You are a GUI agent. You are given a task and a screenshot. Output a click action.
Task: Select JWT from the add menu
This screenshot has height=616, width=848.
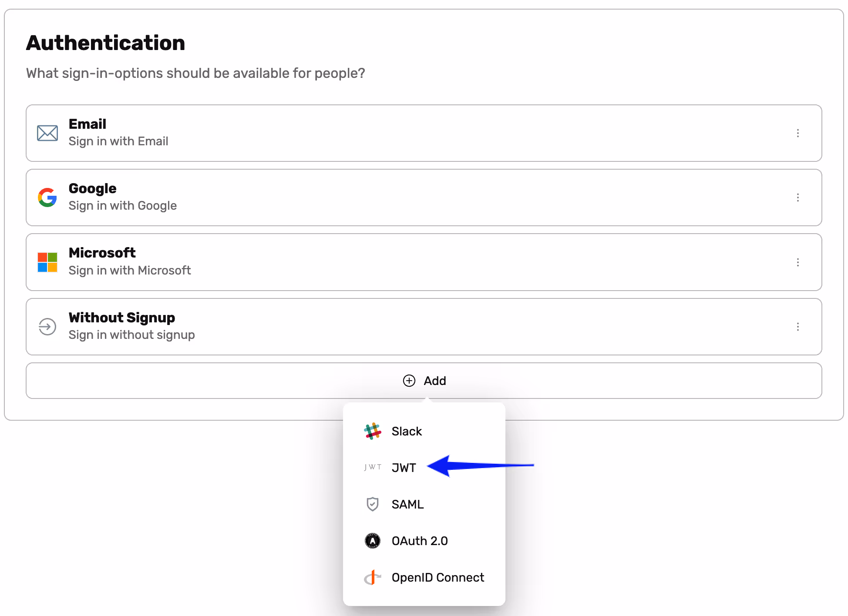click(x=404, y=468)
